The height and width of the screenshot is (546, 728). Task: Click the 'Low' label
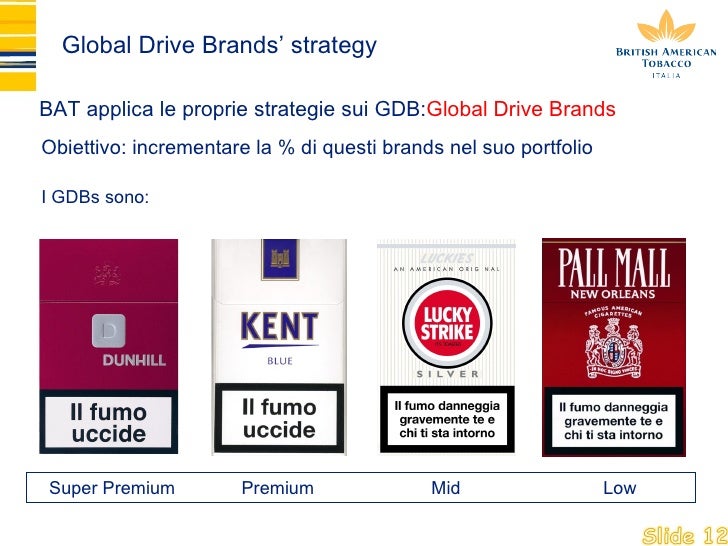pos(619,488)
